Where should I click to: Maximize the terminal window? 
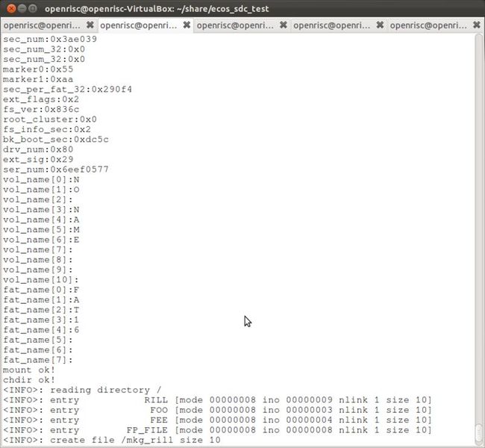coord(33,8)
